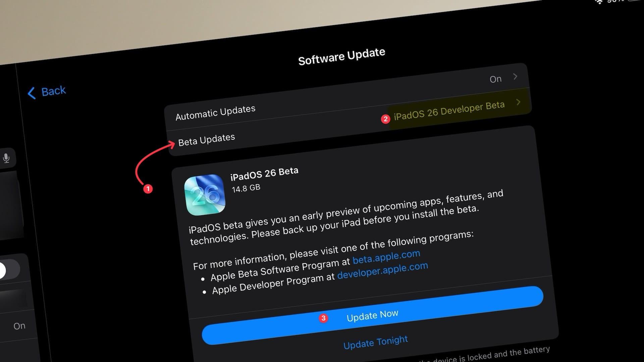This screenshot has width=644, height=362.
Task: Tap the Software Update heading
Action: [x=342, y=56]
